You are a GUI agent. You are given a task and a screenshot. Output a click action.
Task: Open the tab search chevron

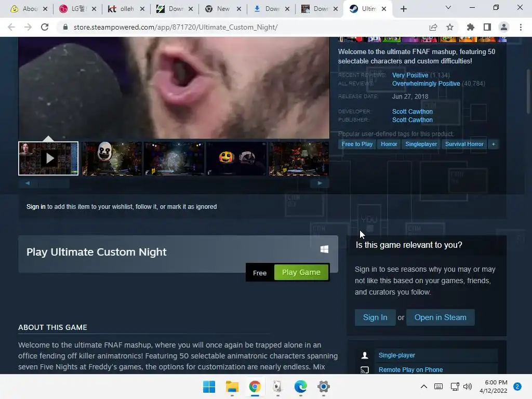pos(448,7)
